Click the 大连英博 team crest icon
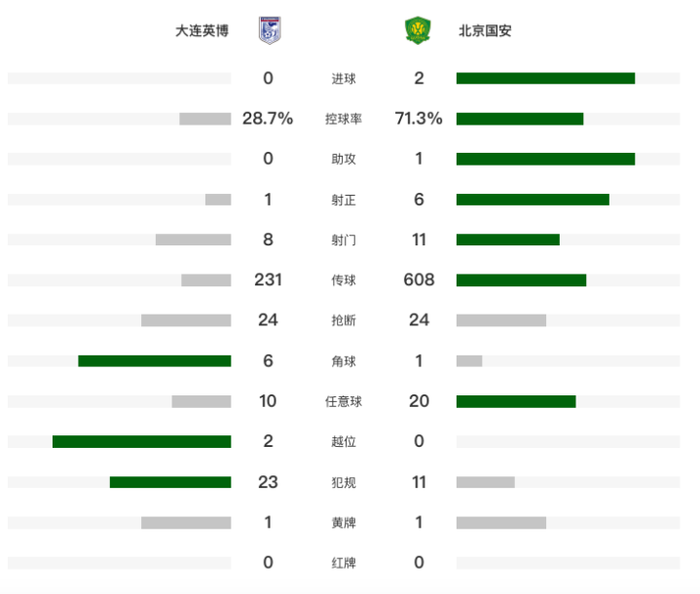 [x=270, y=30]
